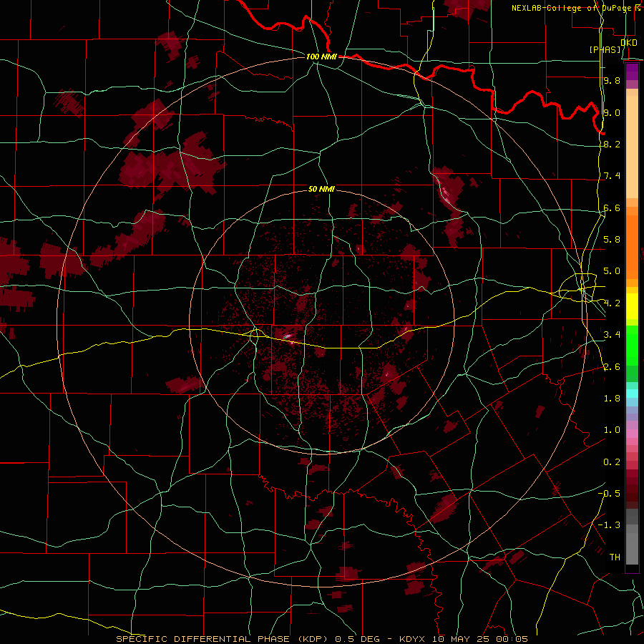Viewport: 644px width, 644px height.
Task: Click the 9.8 value on the color scale
Action: (612, 80)
